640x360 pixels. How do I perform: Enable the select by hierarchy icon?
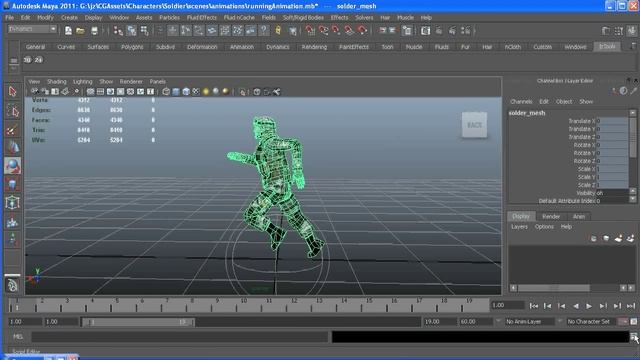118,31
